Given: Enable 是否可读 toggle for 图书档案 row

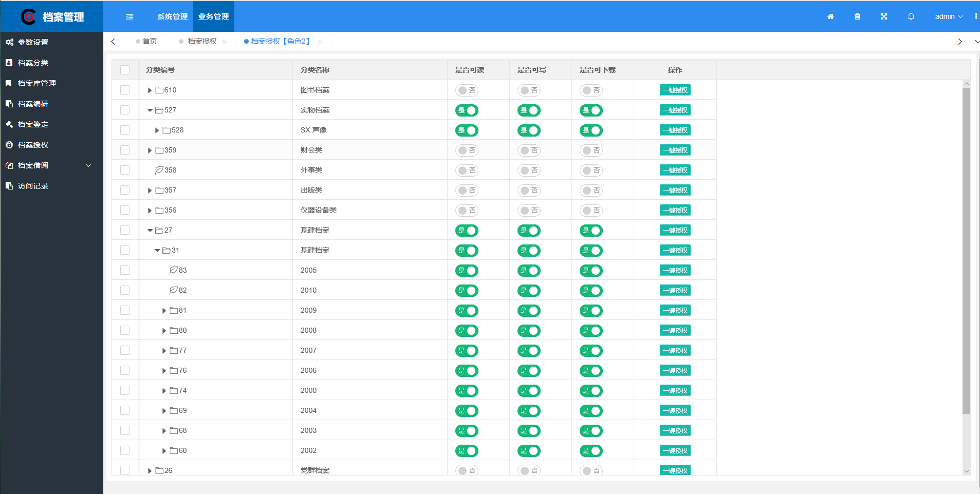Looking at the screenshot, I should pyautogui.click(x=467, y=90).
